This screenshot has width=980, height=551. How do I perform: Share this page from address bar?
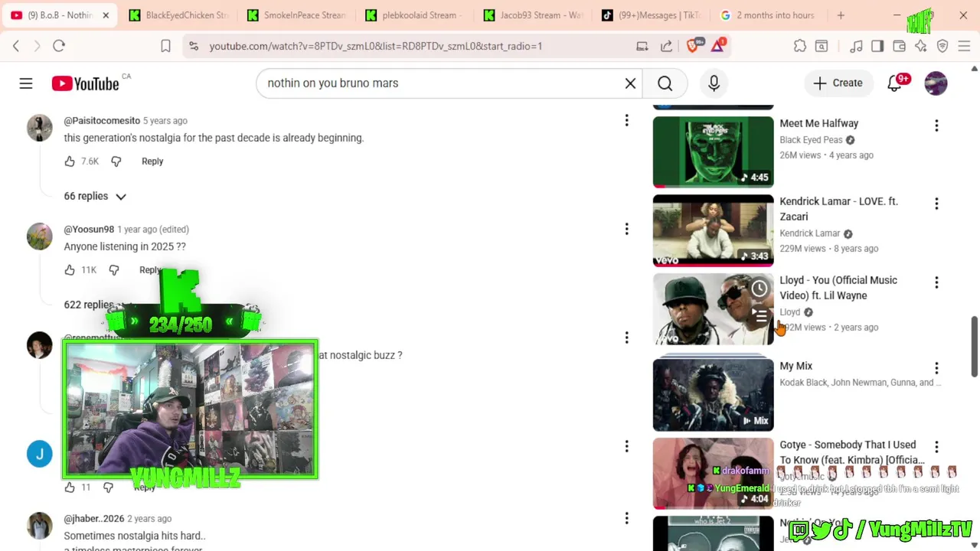[666, 46]
